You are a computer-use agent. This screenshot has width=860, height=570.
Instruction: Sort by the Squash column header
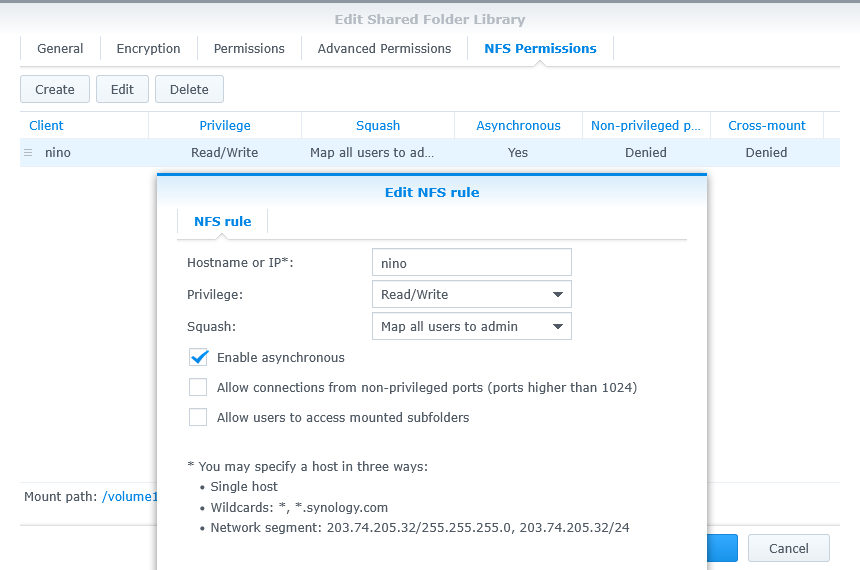pos(378,126)
